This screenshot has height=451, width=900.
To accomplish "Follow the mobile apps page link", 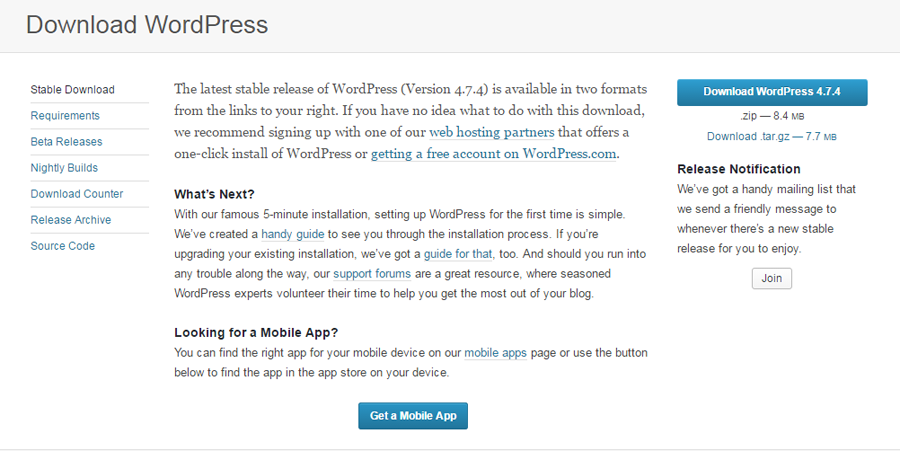I will pyautogui.click(x=496, y=353).
